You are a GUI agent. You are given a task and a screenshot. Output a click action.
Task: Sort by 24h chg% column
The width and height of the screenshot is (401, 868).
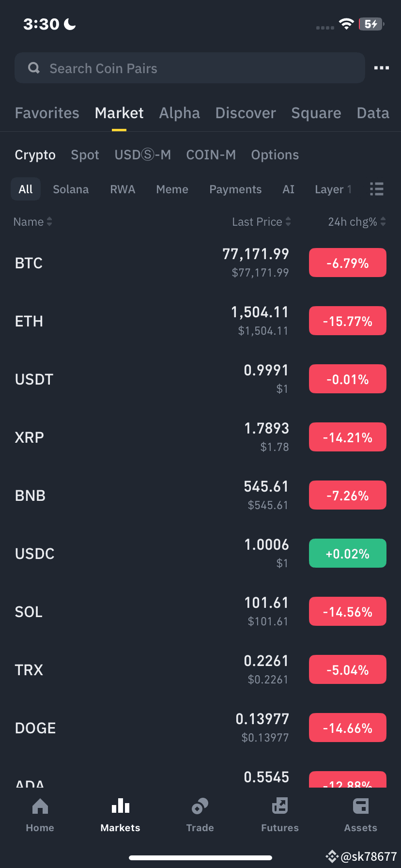pos(357,222)
